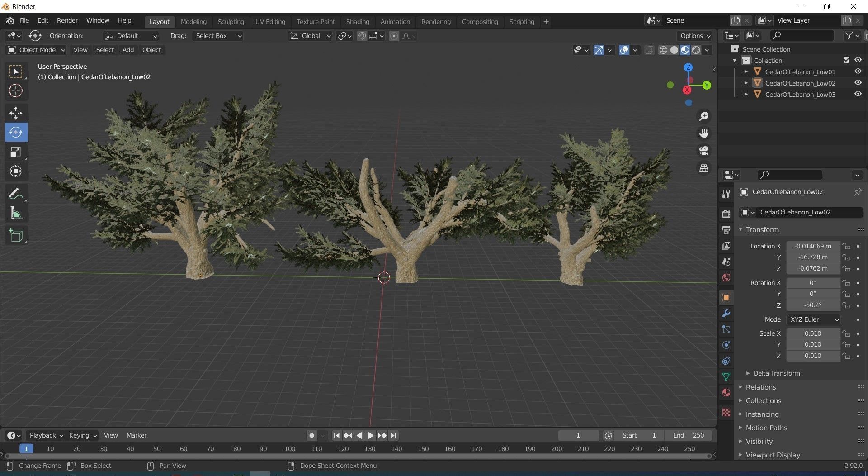868x476 pixels.
Task: Open the Scene properties tab
Action: [x=726, y=262]
